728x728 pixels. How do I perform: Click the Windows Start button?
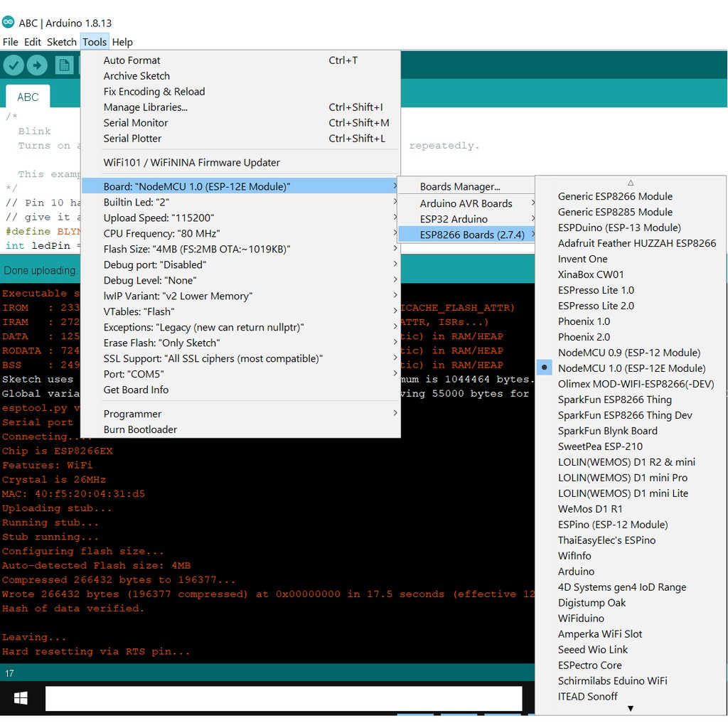click(21, 699)
